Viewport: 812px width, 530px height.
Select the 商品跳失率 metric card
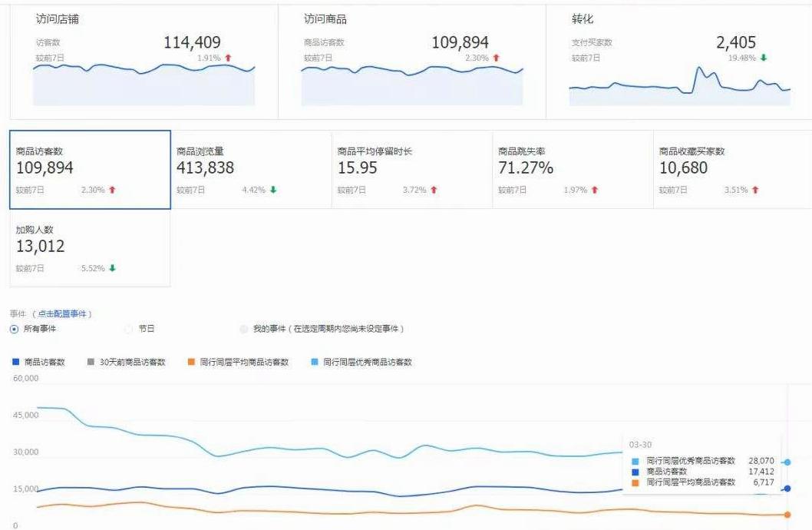[573, 170]
